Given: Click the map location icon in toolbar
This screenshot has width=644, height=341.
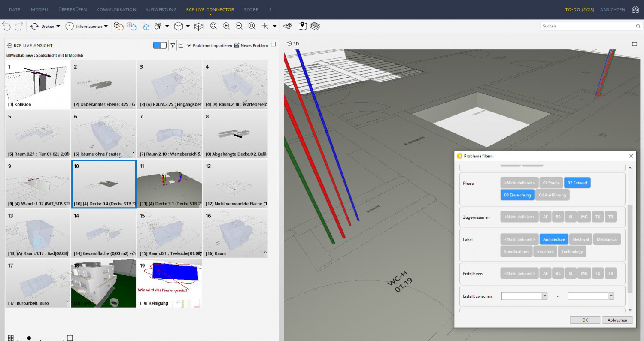Looking at the screenshot, I should pyautogui.click(x=302, y=26).
